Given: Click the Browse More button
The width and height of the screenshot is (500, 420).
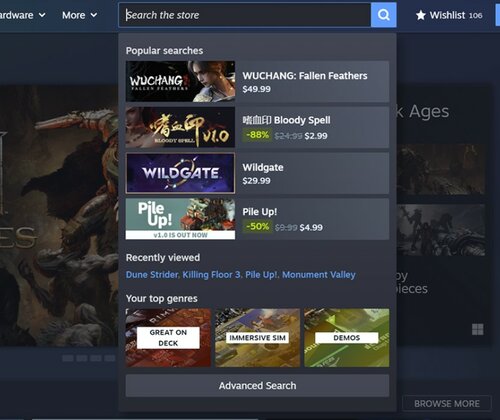Looking at the screenshot, I should [447, 404].
